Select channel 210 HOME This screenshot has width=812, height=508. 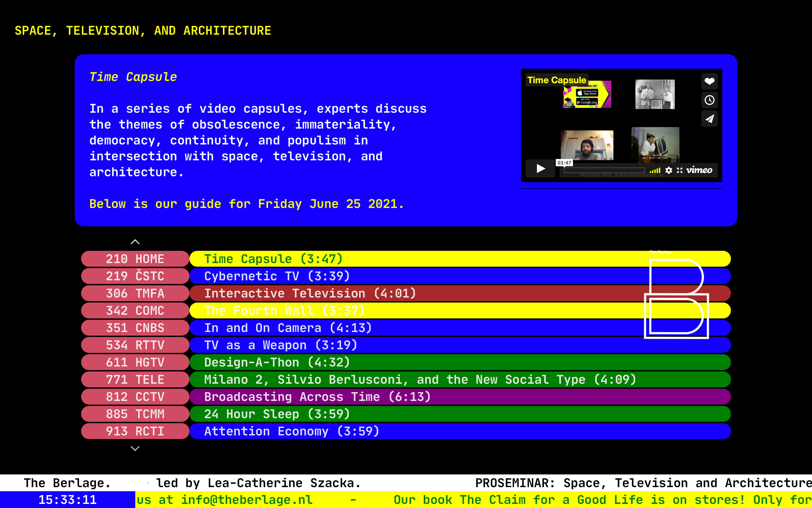pyautogui.click(x=135, y=259)
